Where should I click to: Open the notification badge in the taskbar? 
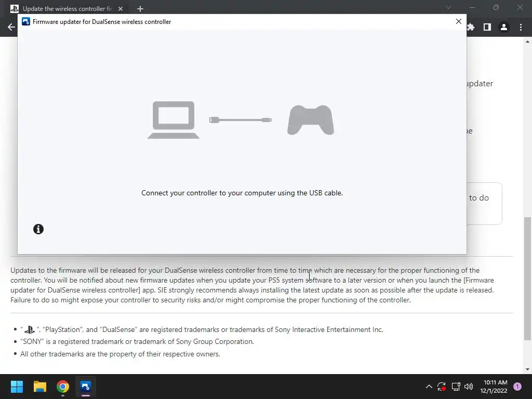pyautogui.click(x=517, y=387)
